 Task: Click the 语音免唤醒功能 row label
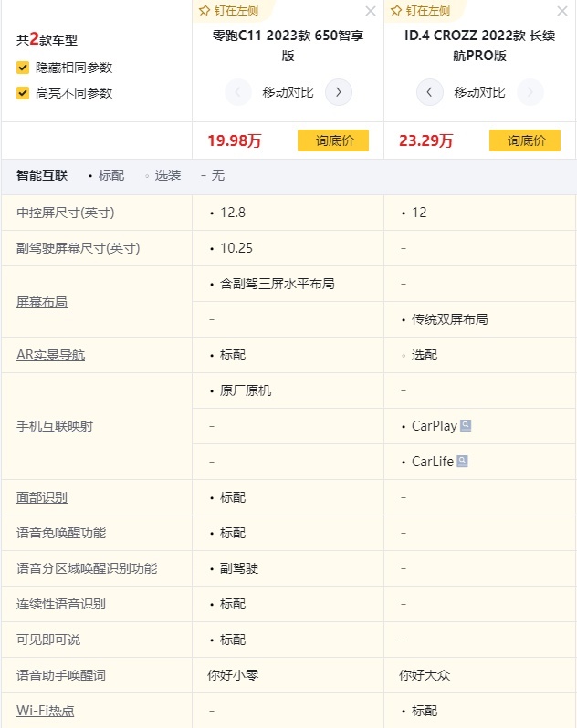pyautogui.click(x=61, y=533)
